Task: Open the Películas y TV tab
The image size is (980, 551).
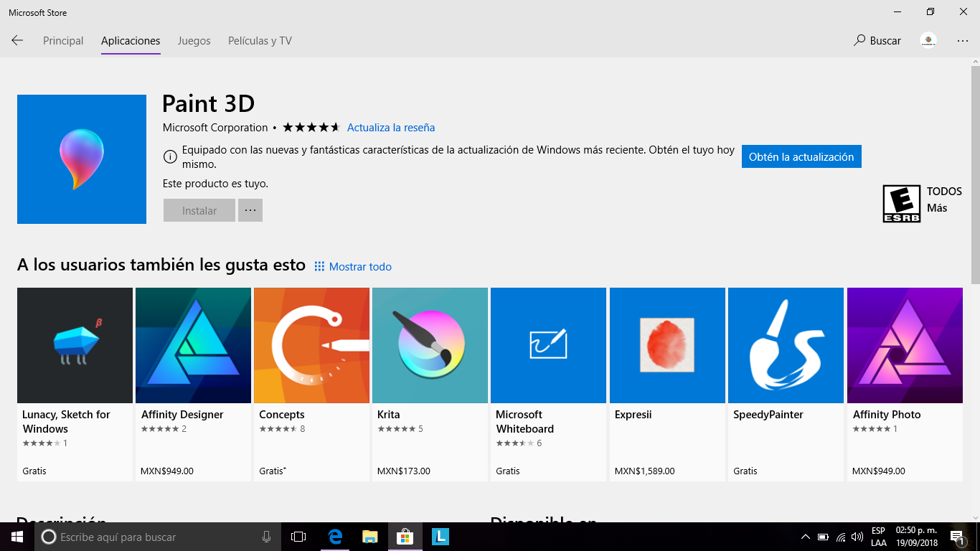Action: (260, 41)
